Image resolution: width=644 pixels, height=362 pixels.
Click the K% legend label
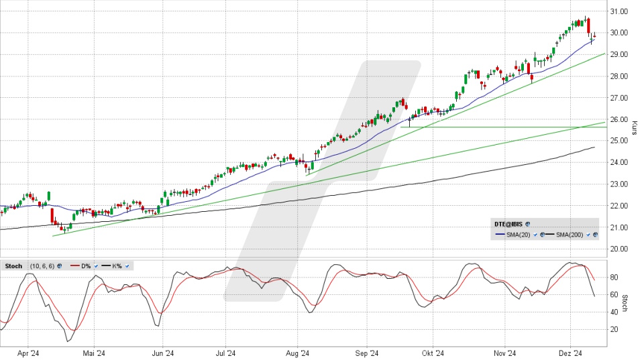(117, 266)
